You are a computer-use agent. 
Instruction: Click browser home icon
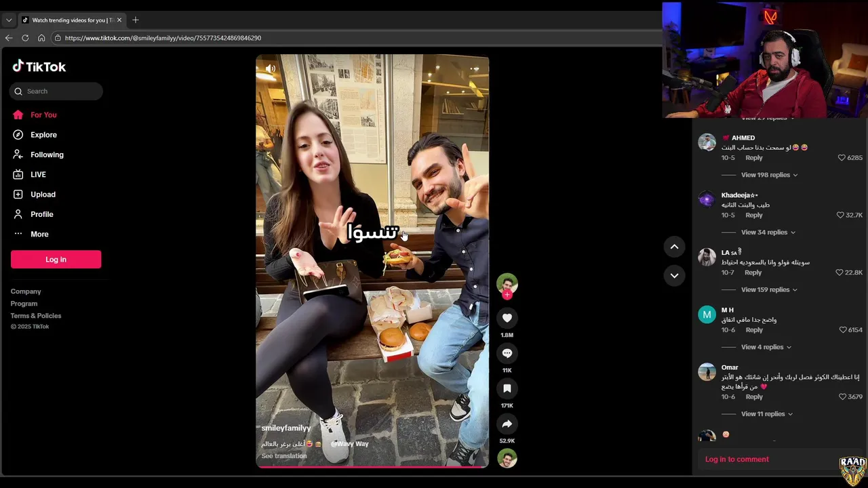click(41, 38)
